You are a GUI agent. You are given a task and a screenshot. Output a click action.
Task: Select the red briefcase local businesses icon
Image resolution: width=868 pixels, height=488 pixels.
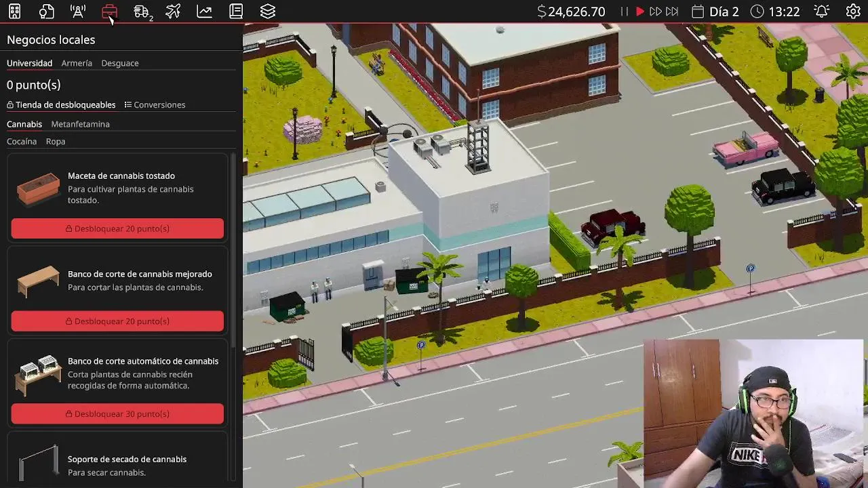(x=109, y=12)
